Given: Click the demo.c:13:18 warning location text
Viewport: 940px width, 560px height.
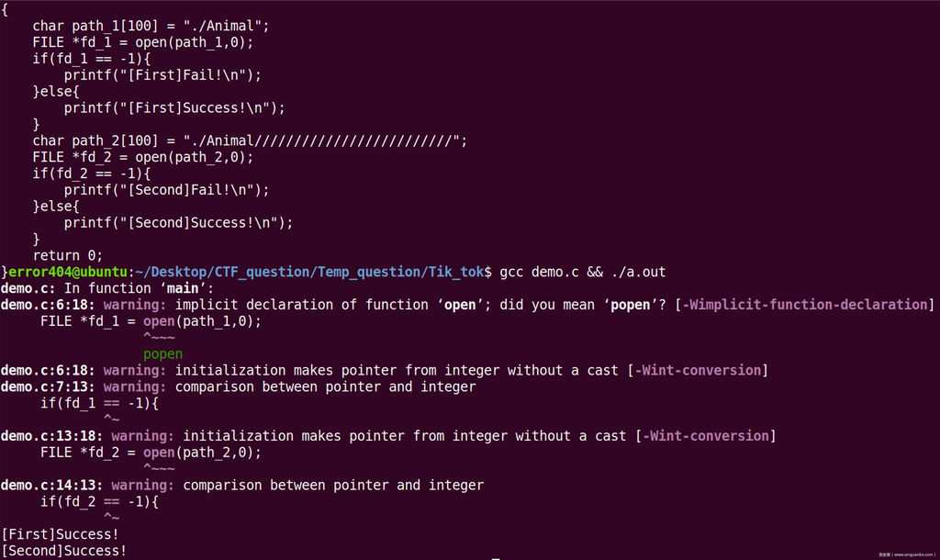Looking at the screenshot, I should (x=51, y=436).
